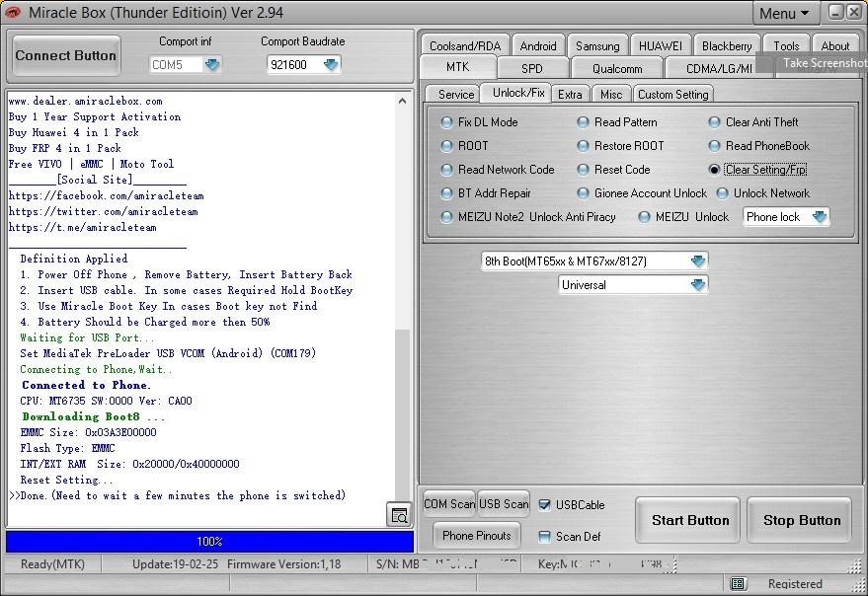Viewport: 868px width, 596px height.
Task: Select the Unlock/Fix sub-tab
Action: tap(518, 93)
